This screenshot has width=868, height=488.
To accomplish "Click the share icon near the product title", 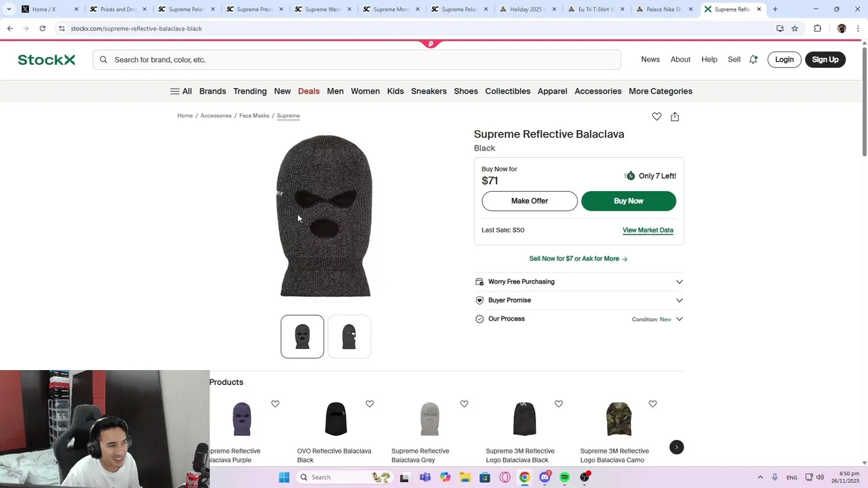I will [675, 117].
